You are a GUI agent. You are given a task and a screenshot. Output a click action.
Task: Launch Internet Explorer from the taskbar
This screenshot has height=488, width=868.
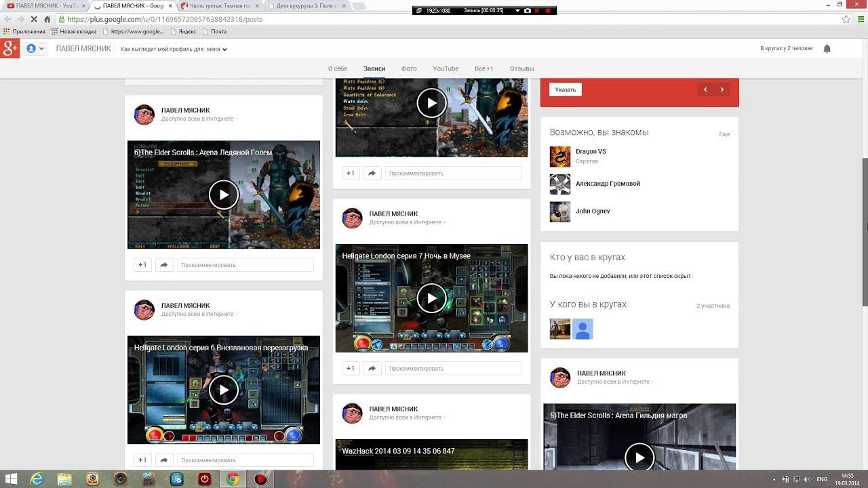37,479
